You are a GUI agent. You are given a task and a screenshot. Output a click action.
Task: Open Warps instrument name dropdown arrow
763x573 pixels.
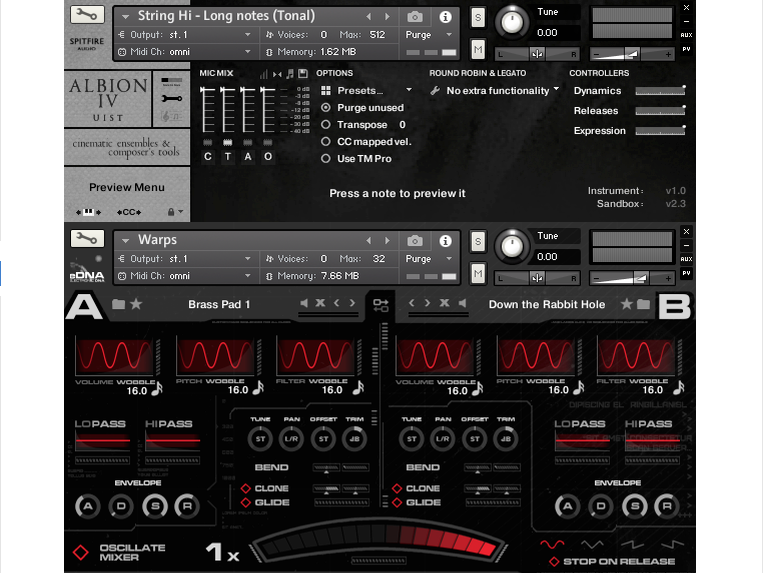tap(126, 241)
